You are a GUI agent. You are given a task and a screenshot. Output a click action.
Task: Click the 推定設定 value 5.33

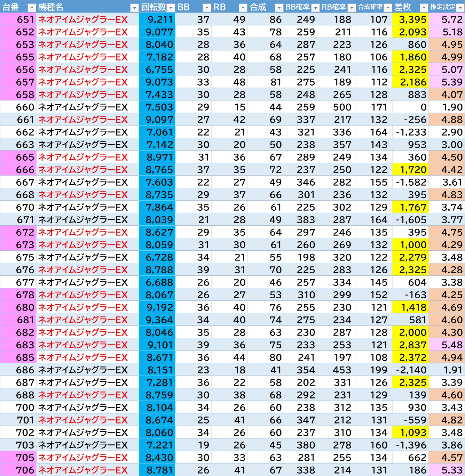tap(447, 470)
